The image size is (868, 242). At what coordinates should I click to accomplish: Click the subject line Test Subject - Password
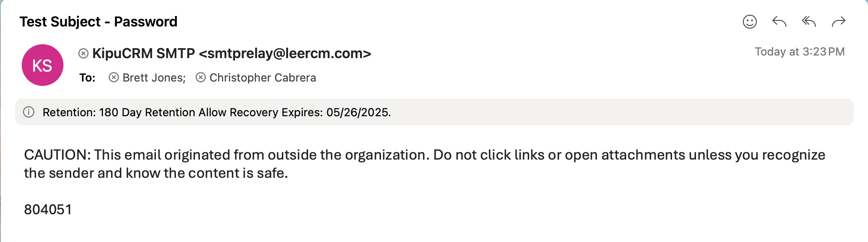point(99,22)
